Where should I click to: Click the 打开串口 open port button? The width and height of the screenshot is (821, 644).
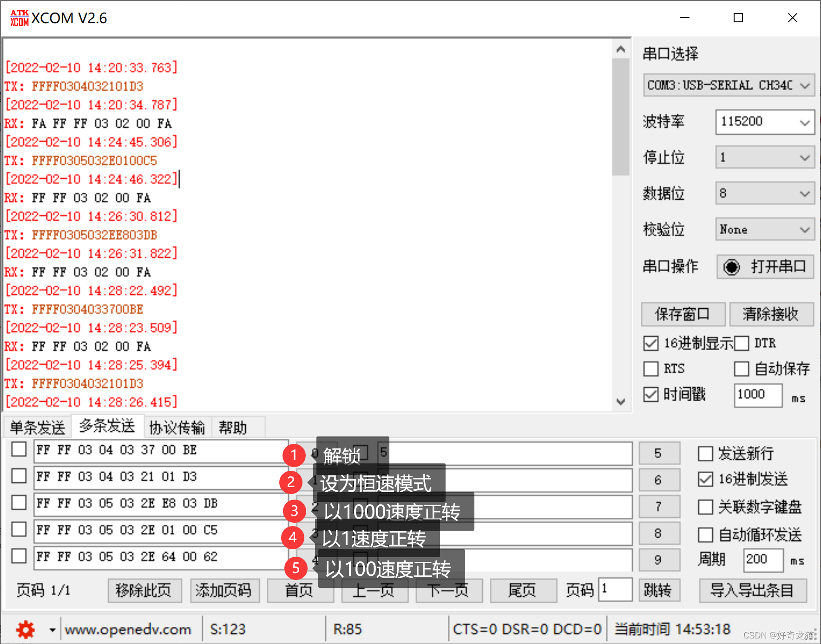(765, 267)
